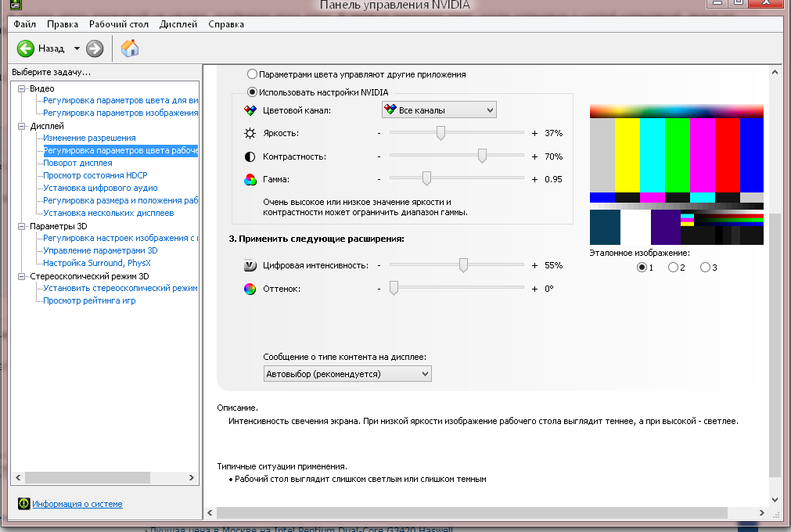This screenshot has height=532, width=791.
Task: Open the 'Все каналы' color channel dropdown
Action: pyautogui.click(x=439, y=110)
